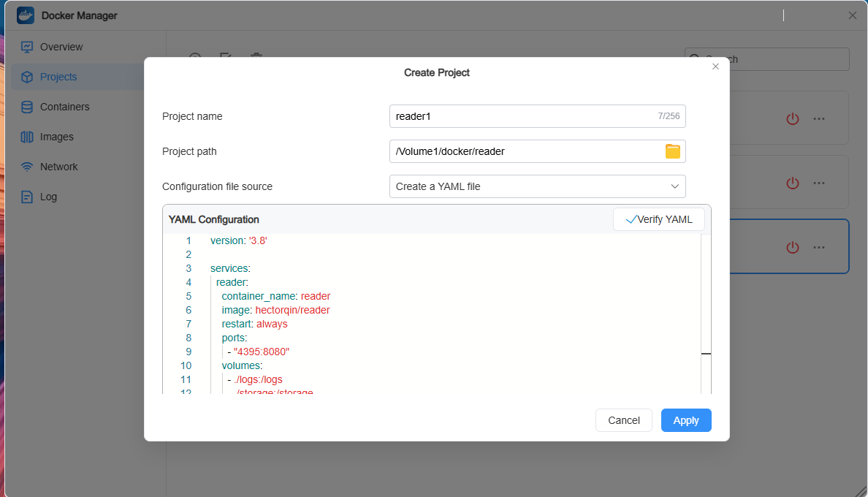Go to Images in the sidebar
This screenshot has width=868, height=497.
point(56,137)
